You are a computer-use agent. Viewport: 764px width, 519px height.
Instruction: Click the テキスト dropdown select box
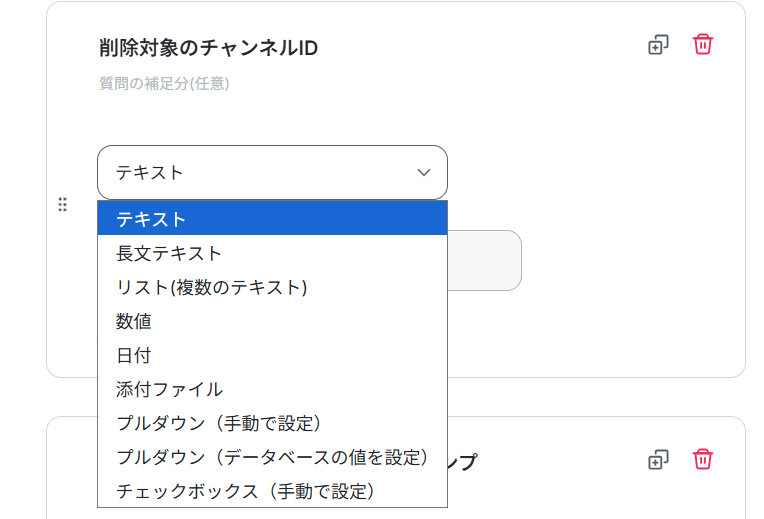[x=272, y=173]
